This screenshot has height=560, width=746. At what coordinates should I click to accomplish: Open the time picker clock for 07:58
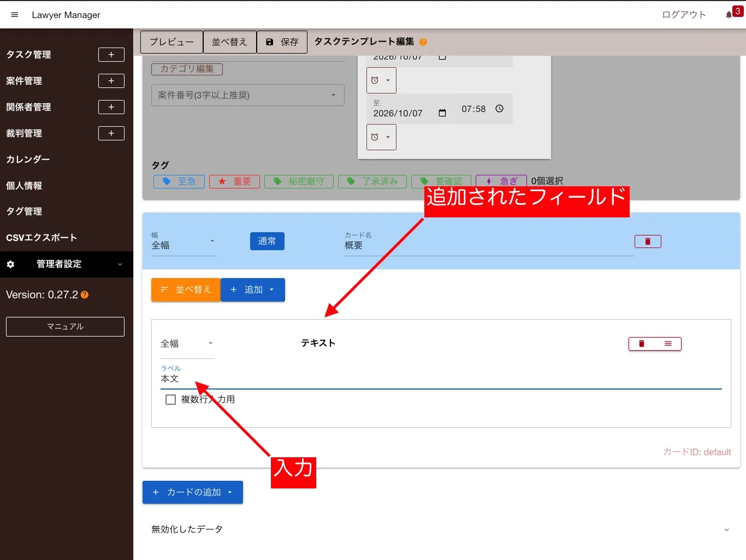(499, 109)
